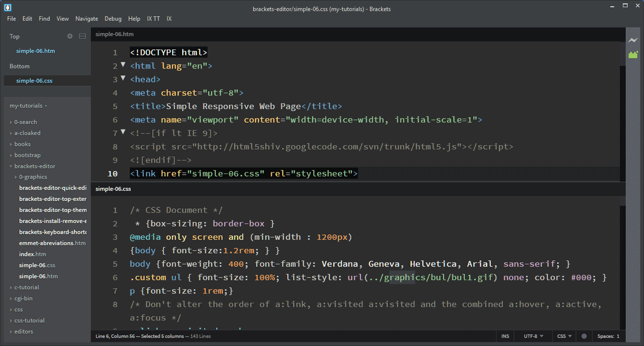Open the working files gear settings
This screenshot has height=346, width=644.
coord(70,36)
